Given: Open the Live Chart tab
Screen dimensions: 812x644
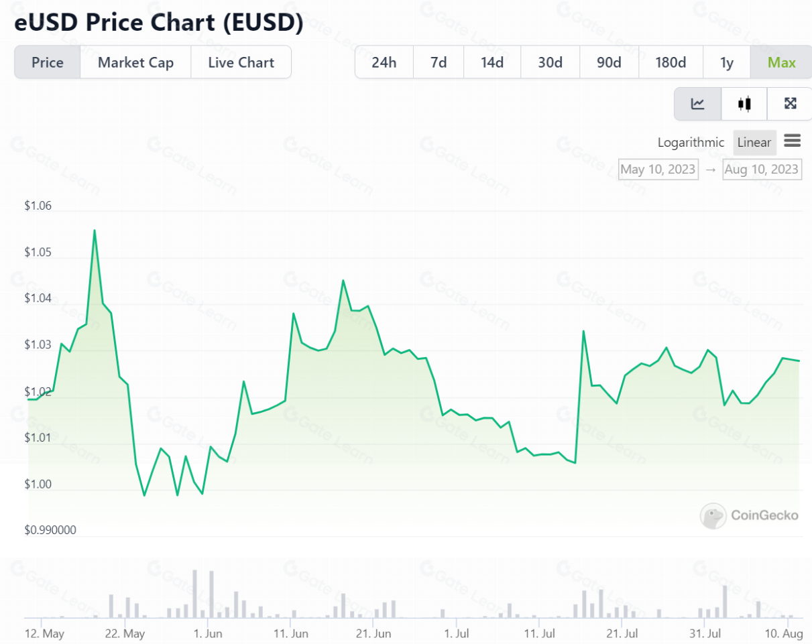Looking at the screenshot, I should tap(241, 62).
